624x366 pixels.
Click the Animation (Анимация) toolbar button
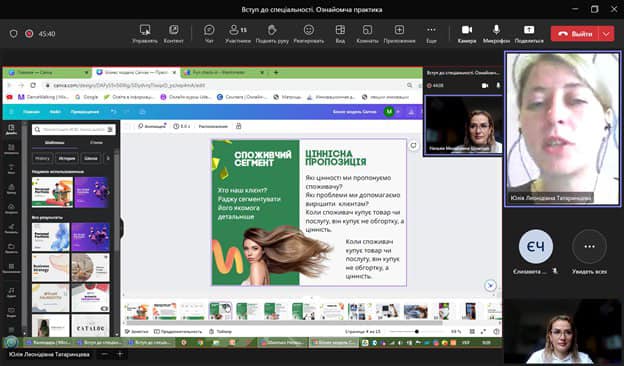[x=152, y=126]
